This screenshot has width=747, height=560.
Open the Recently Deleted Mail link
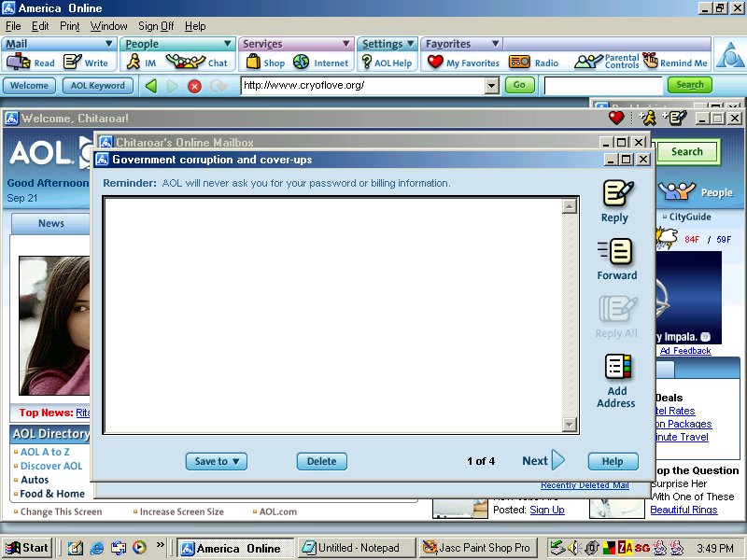585,485
